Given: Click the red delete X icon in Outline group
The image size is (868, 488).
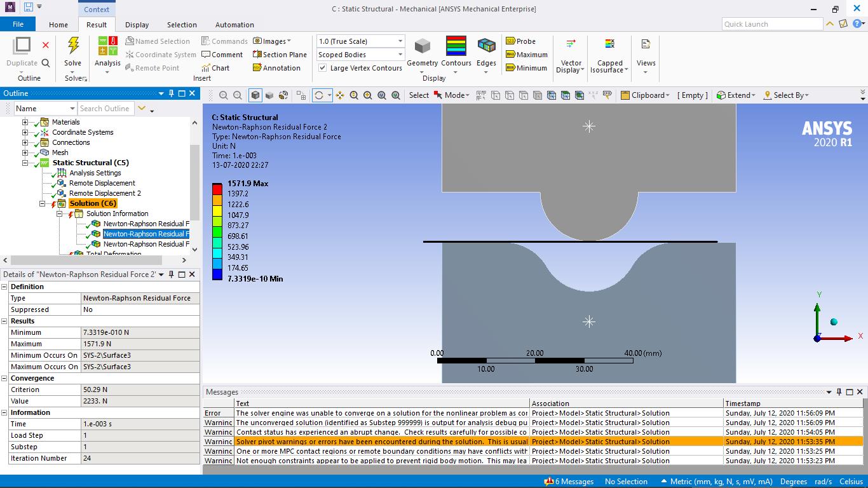Looking at the screenshot, I should 46,45.
